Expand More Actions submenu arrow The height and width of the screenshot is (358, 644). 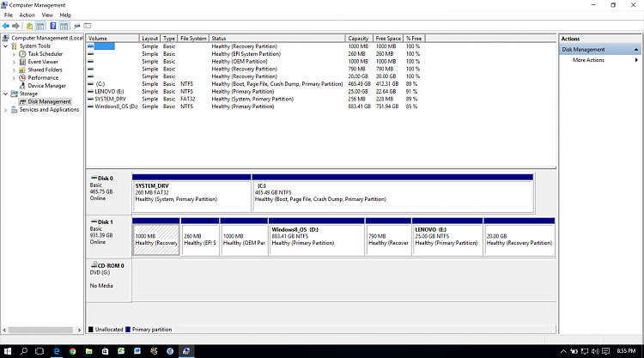click(636, 60)
